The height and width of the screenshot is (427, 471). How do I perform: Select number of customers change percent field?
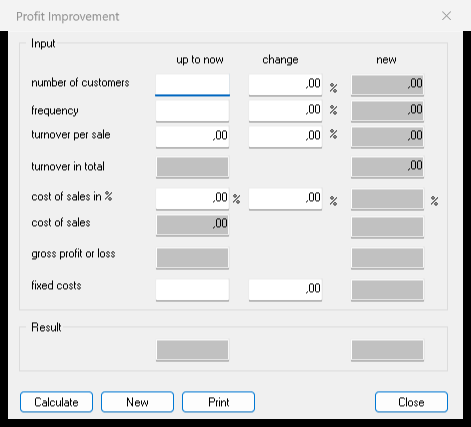point(285,85)
